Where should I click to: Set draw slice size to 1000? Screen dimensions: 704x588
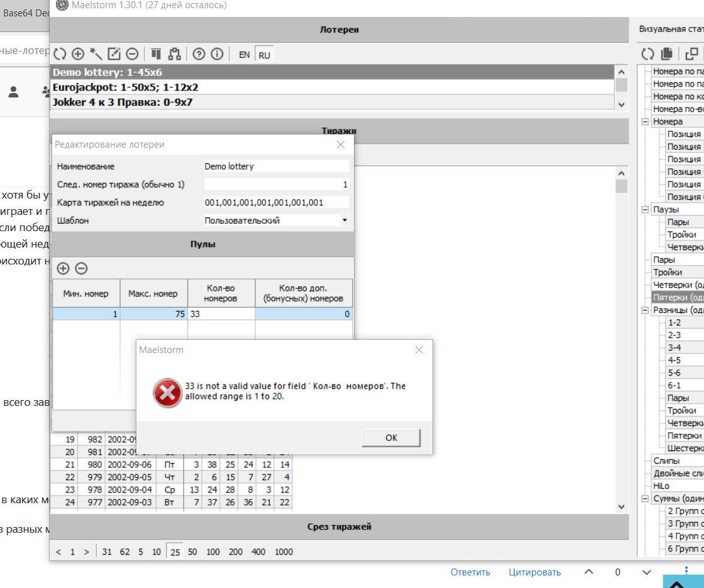[283, 552]
